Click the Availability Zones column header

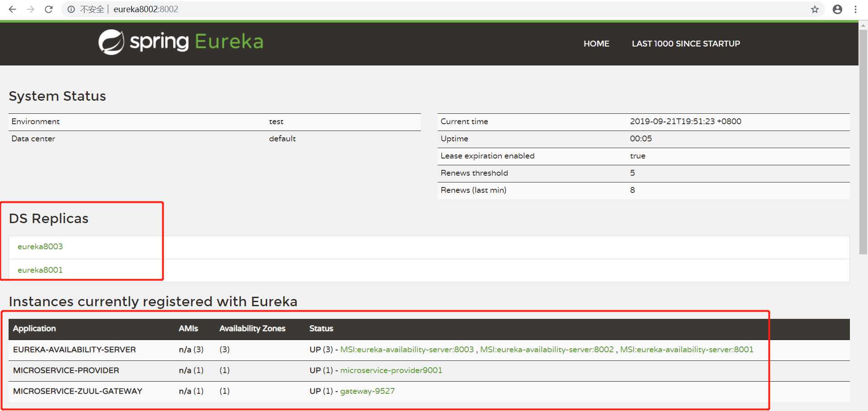pyautogui.click(x=252, y=328)
